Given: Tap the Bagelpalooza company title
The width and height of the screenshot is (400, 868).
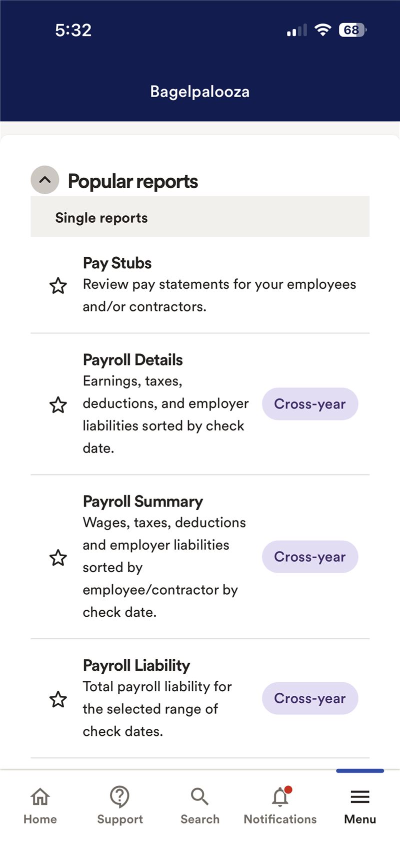Looking at the screenshot, I should click(200, 92).
